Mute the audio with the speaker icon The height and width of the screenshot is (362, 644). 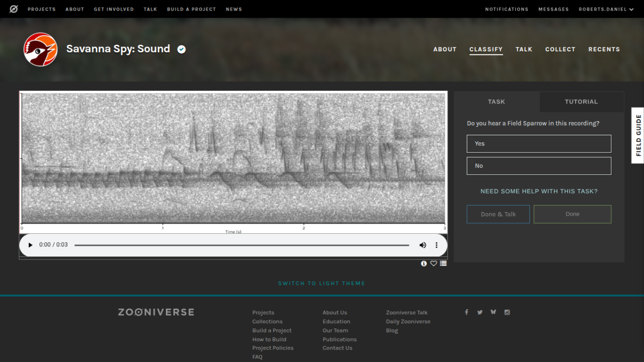click(x=423, y=245)
